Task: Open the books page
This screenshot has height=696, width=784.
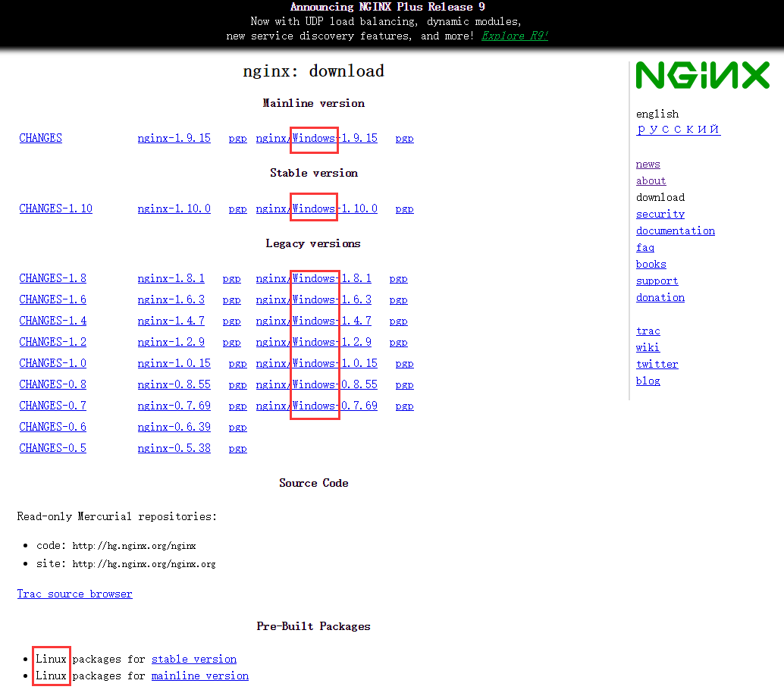Action: [x=651, y=264]
